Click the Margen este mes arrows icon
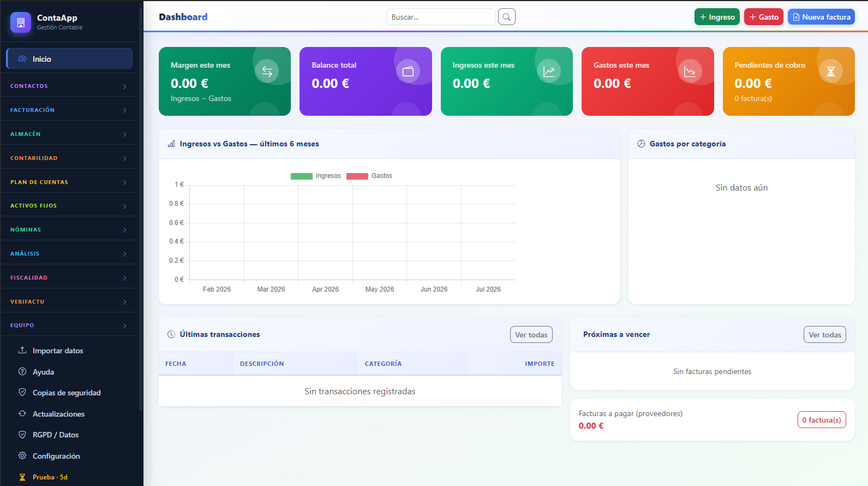 pyautogui.click(x=267, y=71)
